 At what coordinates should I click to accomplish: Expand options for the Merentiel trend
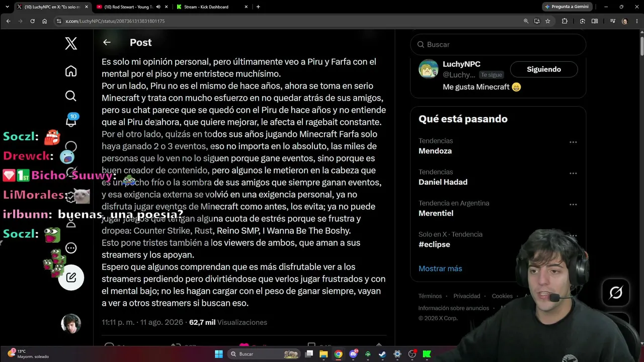point(573,205)
